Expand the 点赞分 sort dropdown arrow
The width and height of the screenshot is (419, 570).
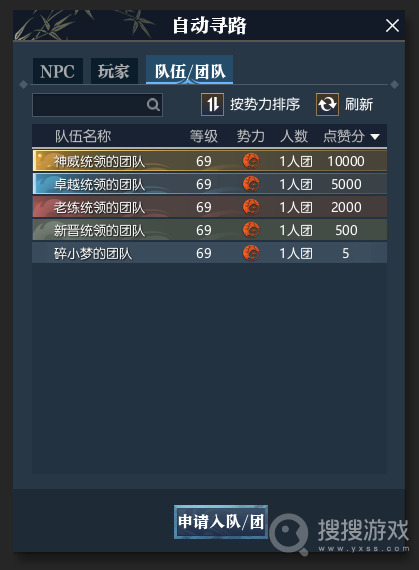[375, 137]
